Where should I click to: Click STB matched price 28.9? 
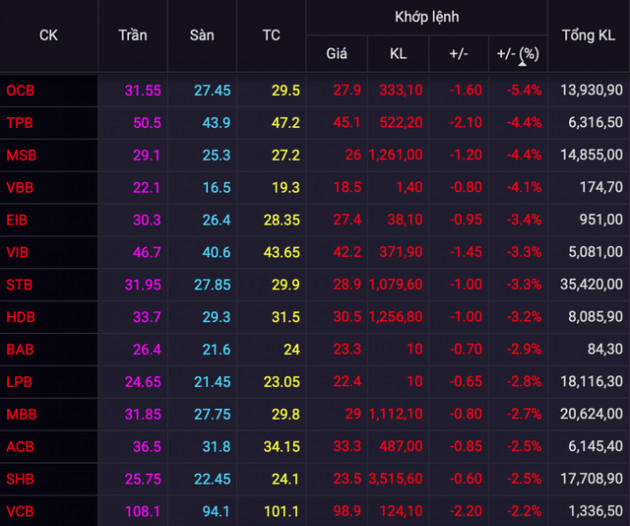(x=348, y=284)
